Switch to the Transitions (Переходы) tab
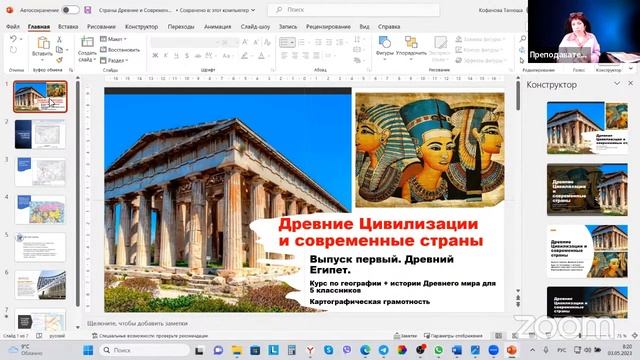 [x=181, y=27]
